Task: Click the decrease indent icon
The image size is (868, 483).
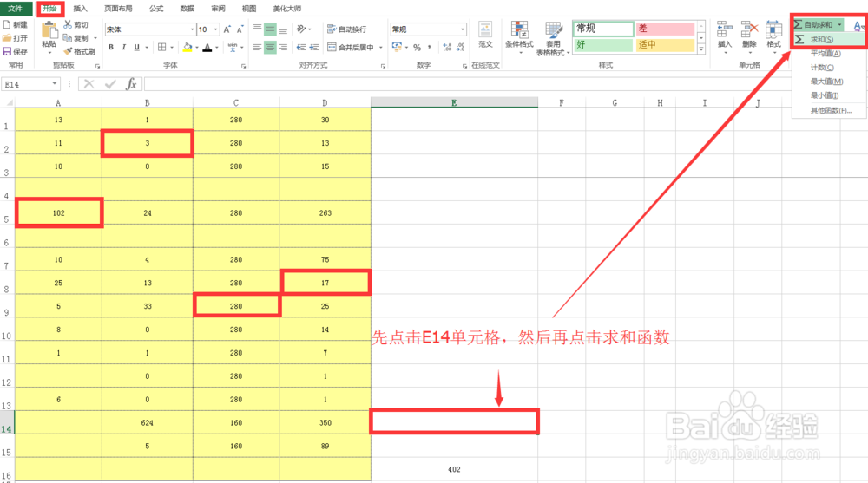Action: (300, 48)
